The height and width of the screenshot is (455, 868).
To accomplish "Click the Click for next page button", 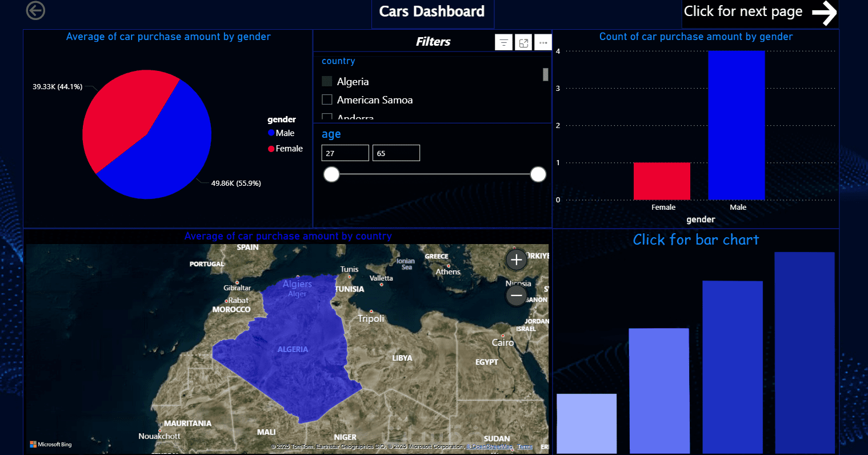I will (760, 13).
